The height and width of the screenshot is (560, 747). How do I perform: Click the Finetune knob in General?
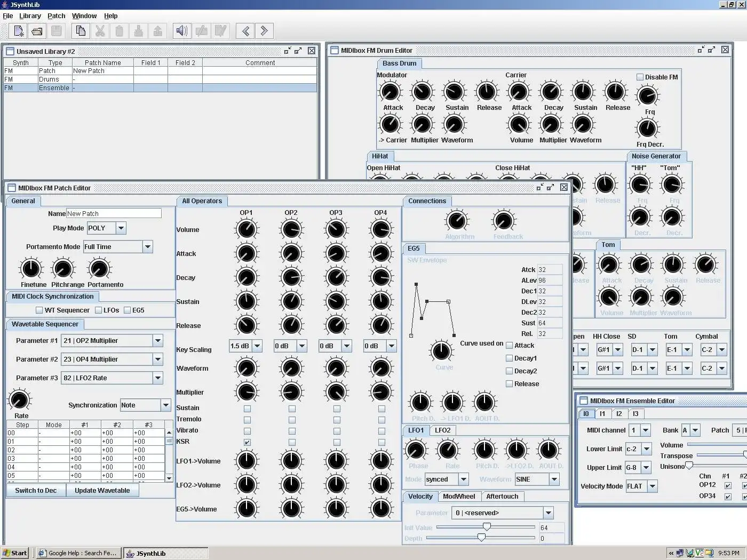[x=31, y=268]
